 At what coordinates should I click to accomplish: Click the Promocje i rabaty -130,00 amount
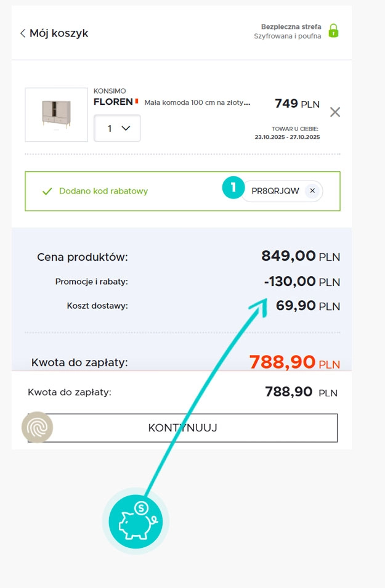[x=301, y=282]
